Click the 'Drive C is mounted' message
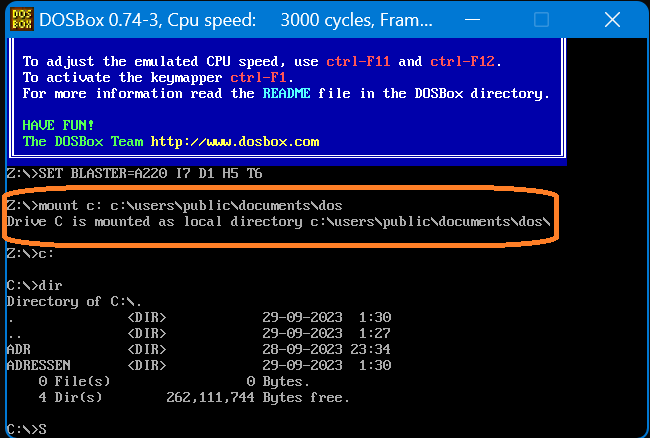Viewport: 650px width, 438px height. [278, 220]
